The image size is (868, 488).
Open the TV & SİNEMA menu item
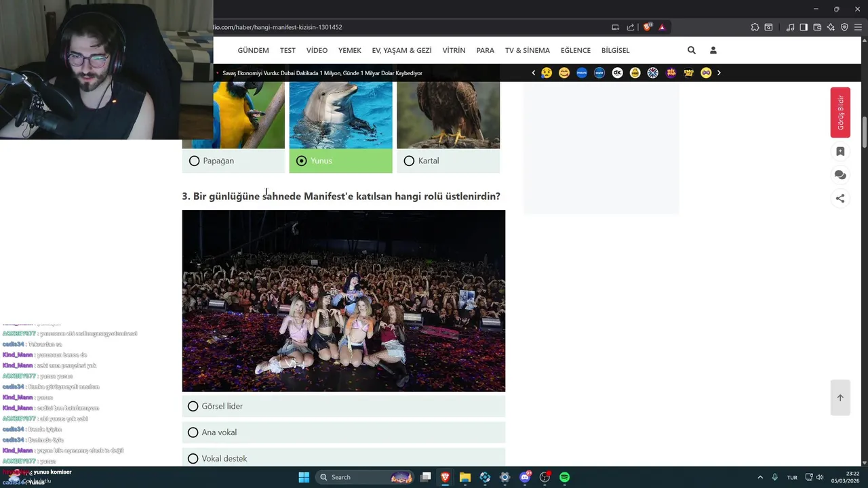click(x=527, y=50)
